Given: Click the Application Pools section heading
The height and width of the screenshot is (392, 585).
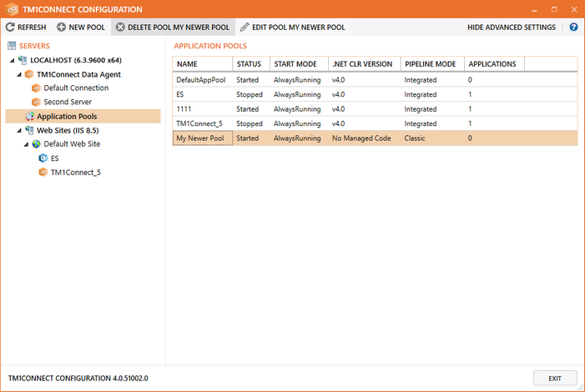Looking at the screenshot, I should tap(210, 46).
